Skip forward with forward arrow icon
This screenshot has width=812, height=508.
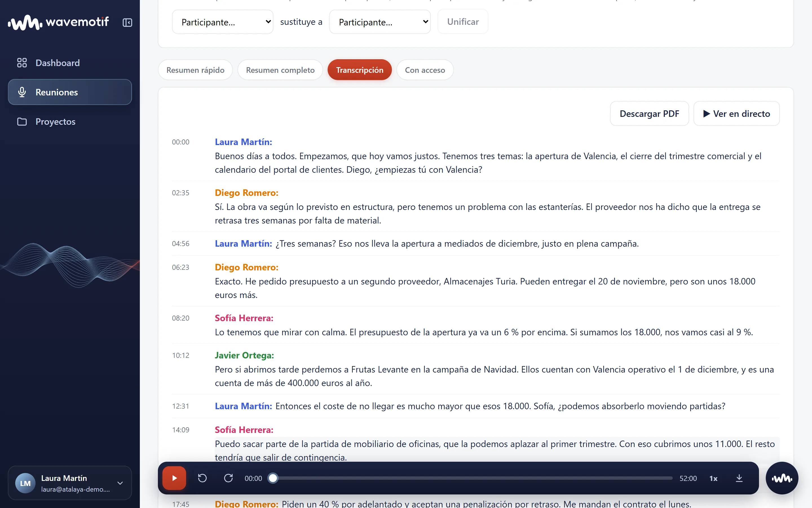coord(228,478)
